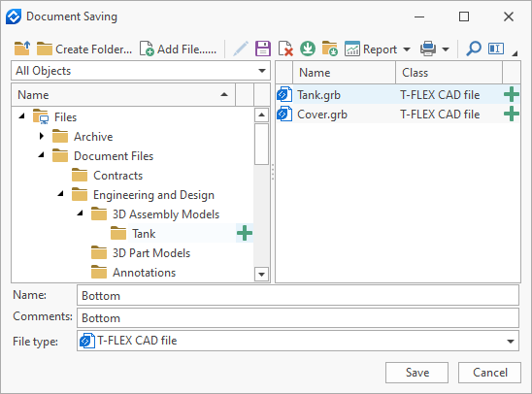Click the Name input field
This screenshot has width=532, height=394.
tap(298, 296)
